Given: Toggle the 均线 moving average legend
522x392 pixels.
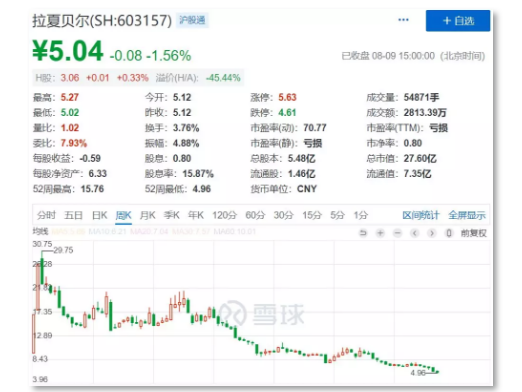Looking at the screenshot, I should (x=40, y=231).
